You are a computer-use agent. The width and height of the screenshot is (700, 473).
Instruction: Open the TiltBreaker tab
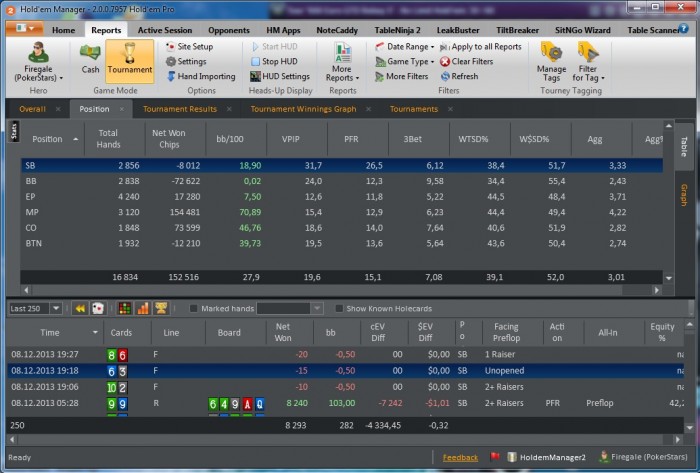click(517, 30)
